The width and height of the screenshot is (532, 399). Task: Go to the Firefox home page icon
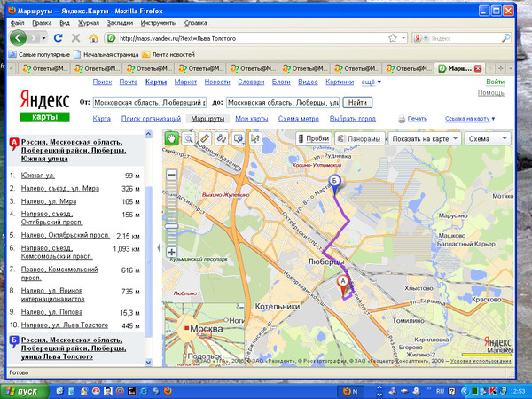93,38
